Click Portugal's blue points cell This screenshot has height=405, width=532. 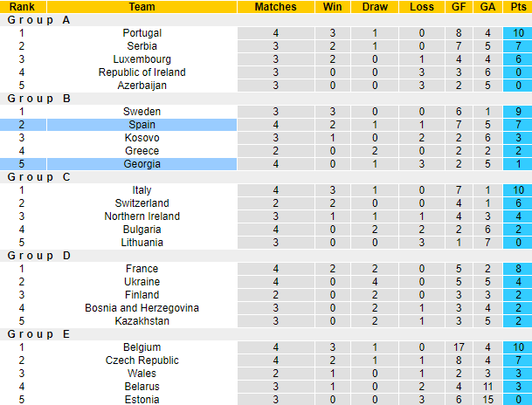pos(517,33)
